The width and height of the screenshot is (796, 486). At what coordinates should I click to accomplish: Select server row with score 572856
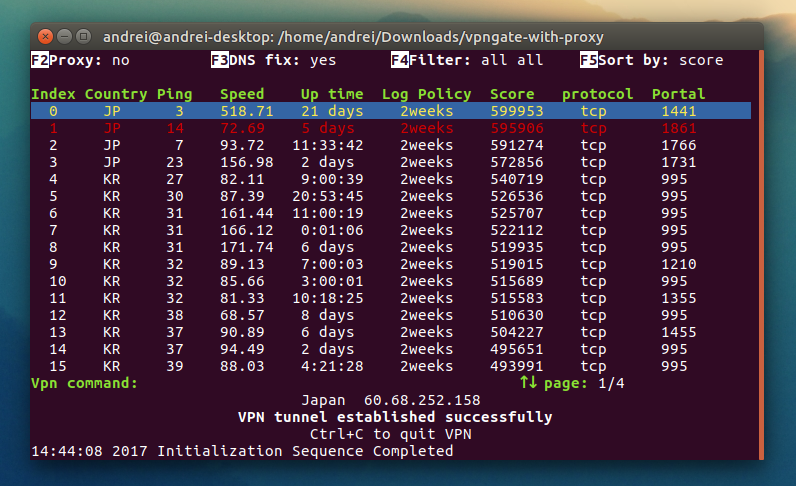391,162
